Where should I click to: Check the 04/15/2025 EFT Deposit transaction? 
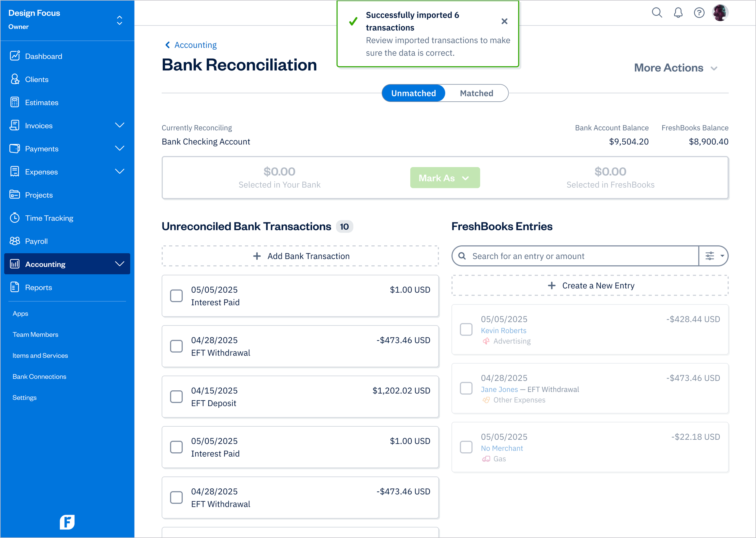tap(176, 397)
